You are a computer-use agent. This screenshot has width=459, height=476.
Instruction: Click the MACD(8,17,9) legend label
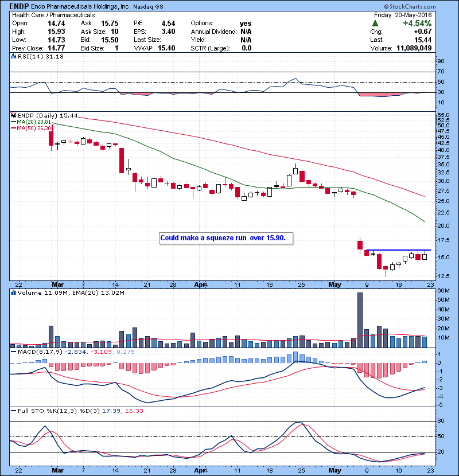[x=40, y=352]
